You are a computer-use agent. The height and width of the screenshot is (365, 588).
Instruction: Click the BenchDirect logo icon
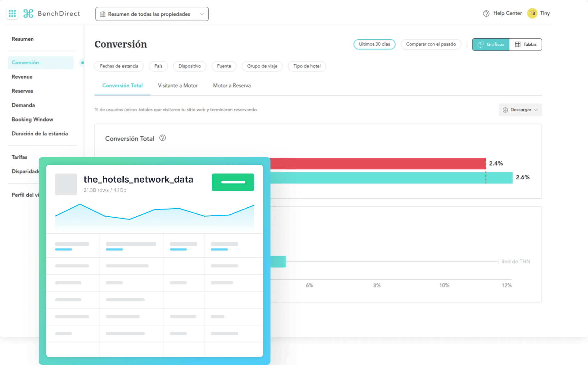click(x=28, y=14)
